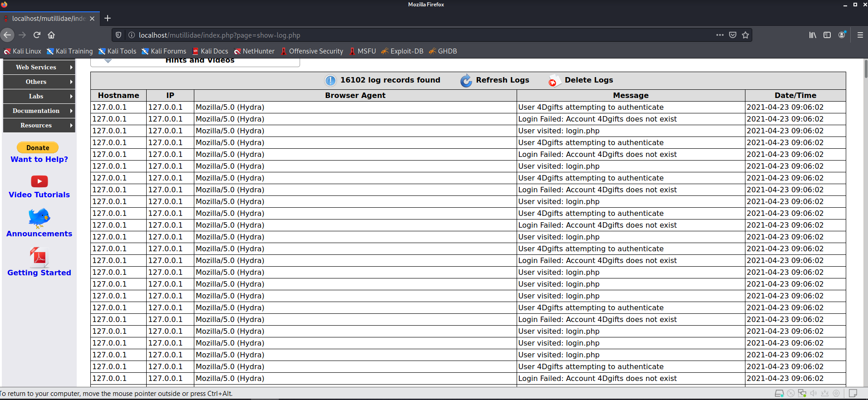The height and width of the screenshot is (400, 868).
Task: Save page to Pocket
Action: 733,35
